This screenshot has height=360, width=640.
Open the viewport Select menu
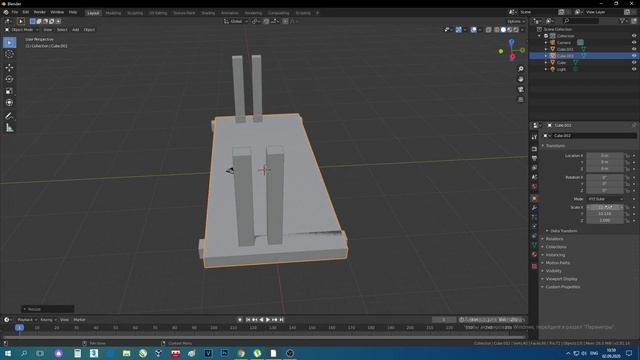tap(62, 30)
